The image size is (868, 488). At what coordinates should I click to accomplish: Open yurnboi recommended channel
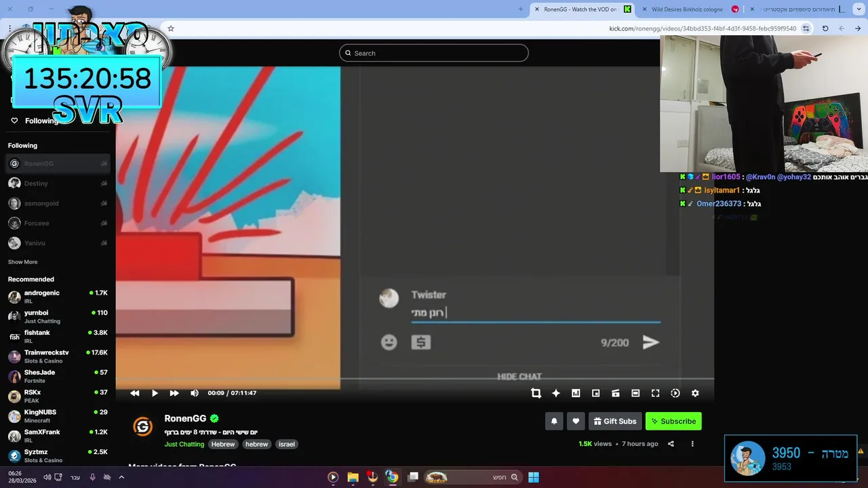(58, 317)
